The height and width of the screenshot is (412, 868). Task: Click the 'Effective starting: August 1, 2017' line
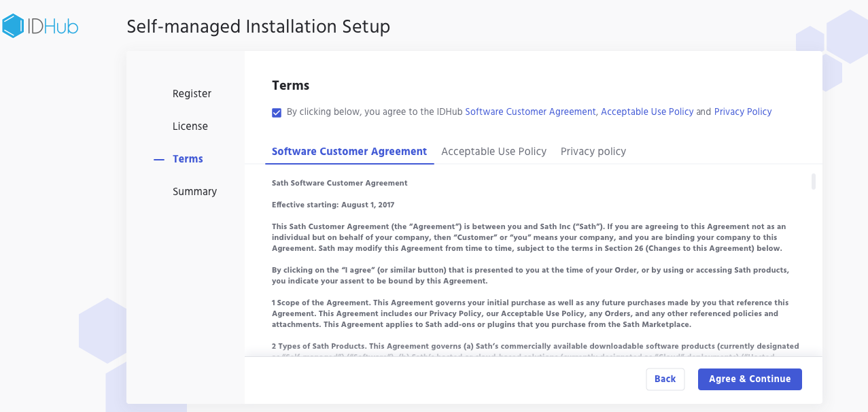tap(333, 205)
